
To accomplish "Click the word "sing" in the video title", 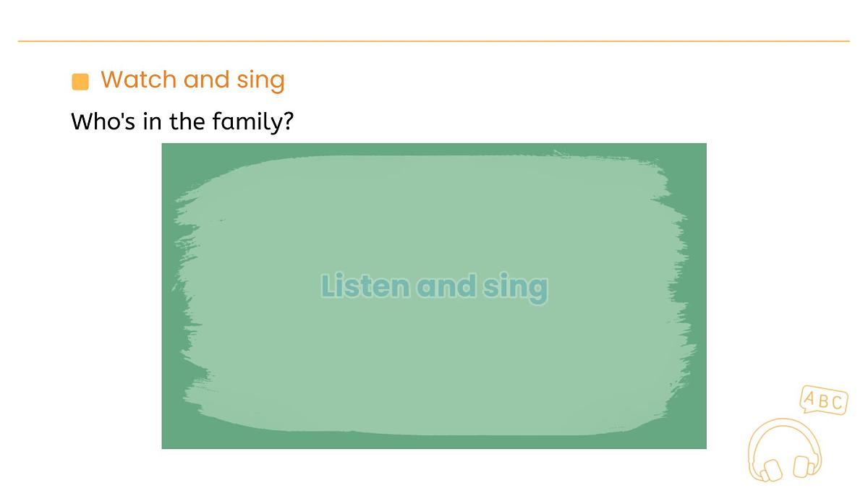I will (515, 288).
